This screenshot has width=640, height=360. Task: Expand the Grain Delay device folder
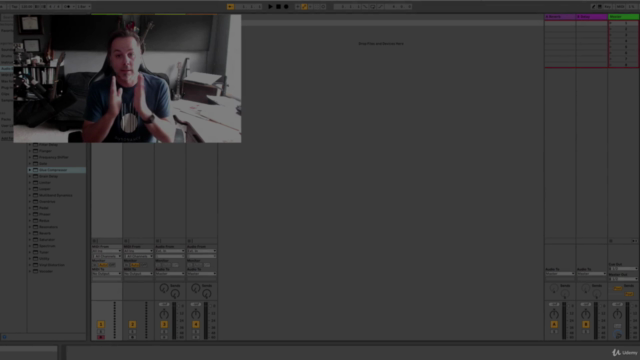click(30, 176)
